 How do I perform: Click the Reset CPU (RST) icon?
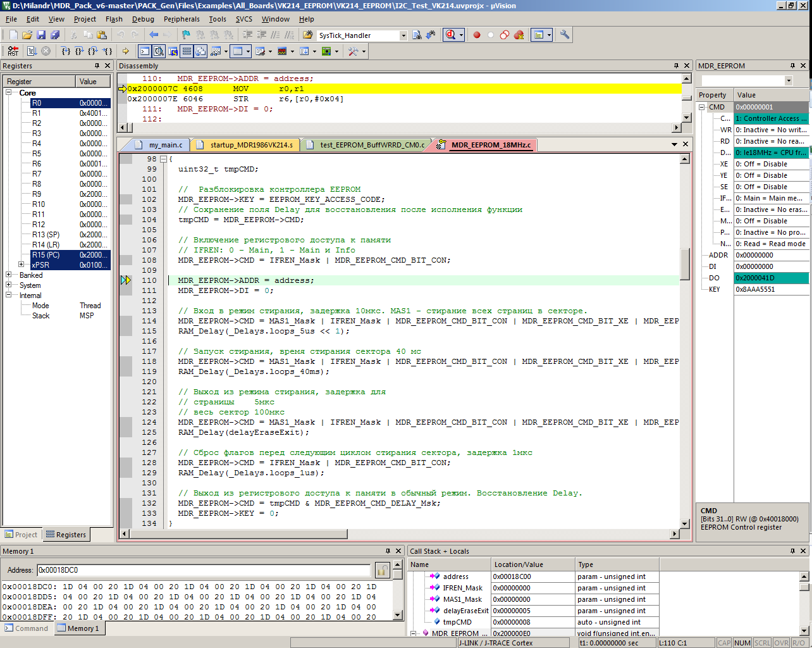click(13, 51)
